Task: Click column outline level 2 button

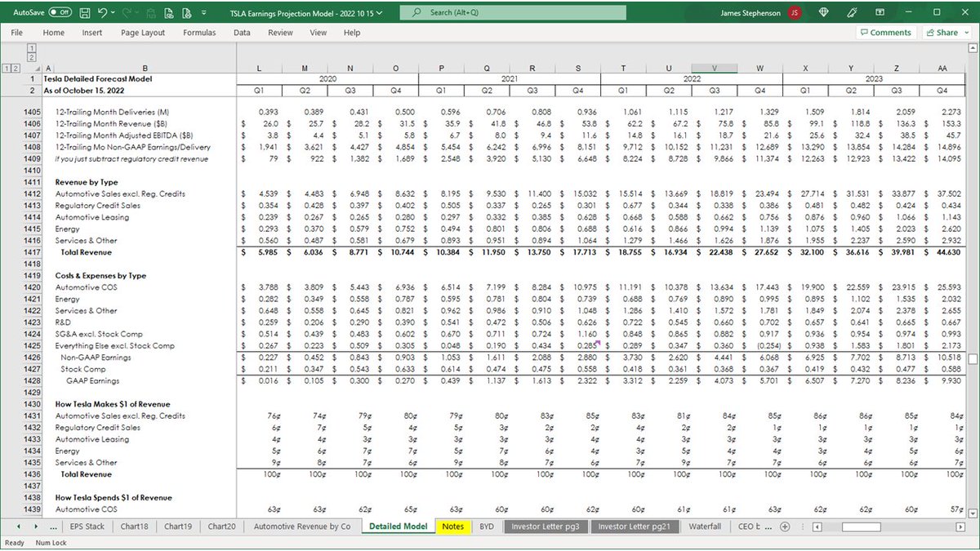Action: click(x=31, y=57)
